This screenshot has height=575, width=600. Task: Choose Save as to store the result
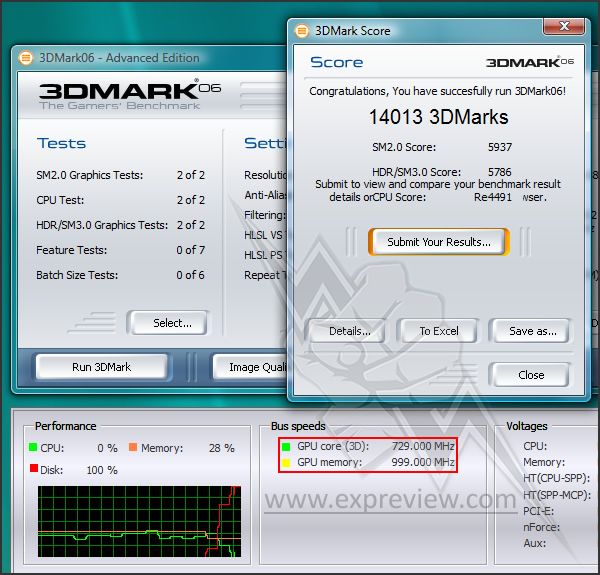(532, 331)
